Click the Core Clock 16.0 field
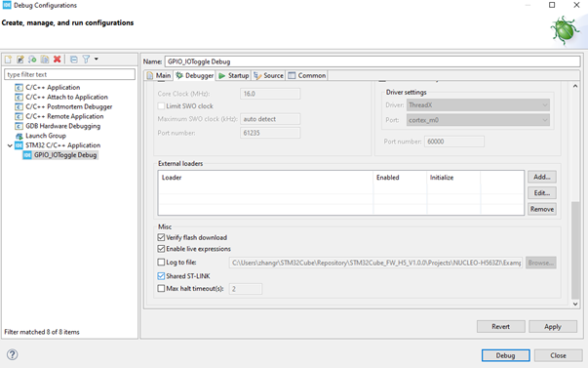This screenshot has height=368, width=588. point(270,94)
